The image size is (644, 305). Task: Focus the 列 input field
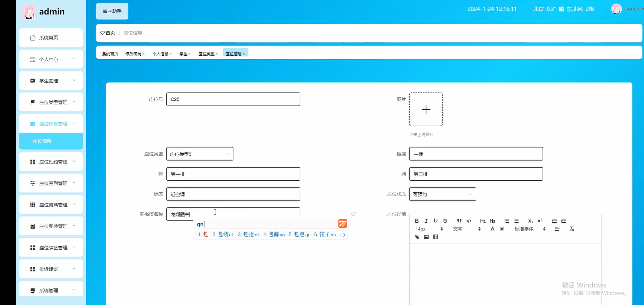(x=476, y=174)
